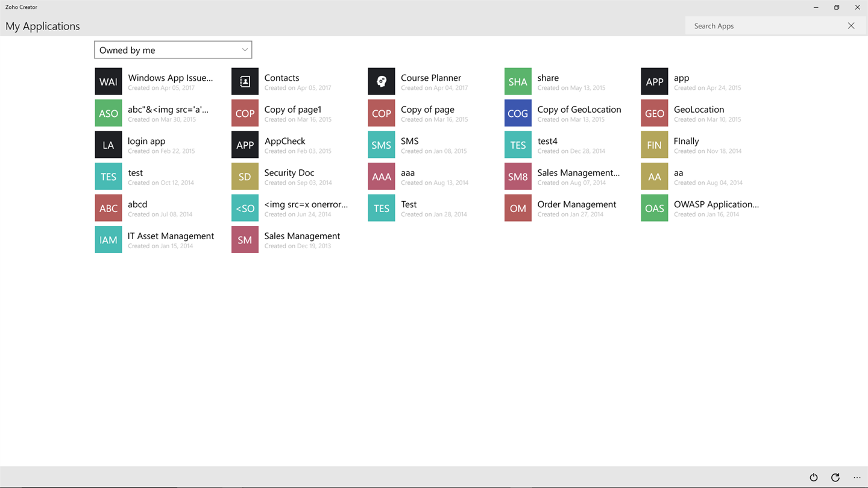This screenshot has height=488, width=868.
Task: Select the teal TES tile for test4
Action: tap(518, 145)
